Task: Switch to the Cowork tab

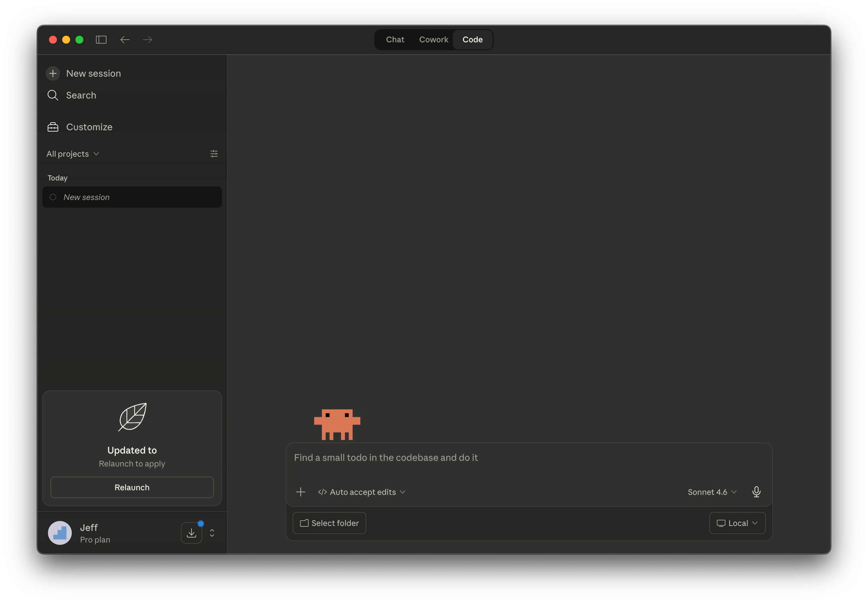Action: pos(433,40)
